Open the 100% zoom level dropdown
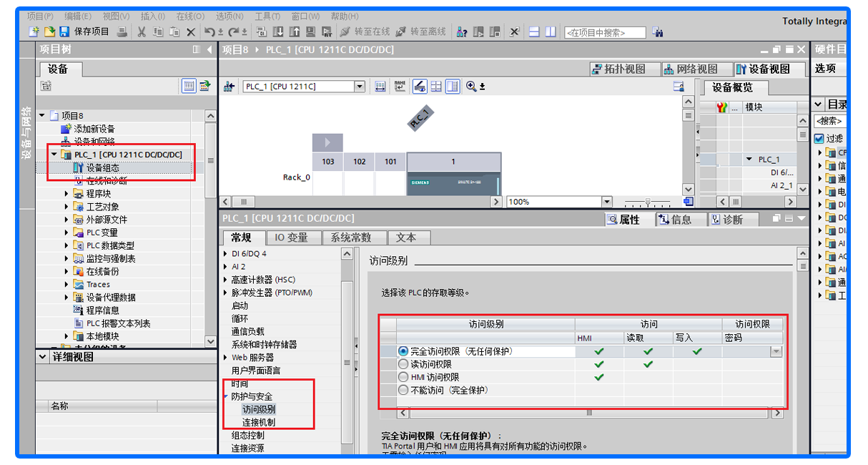This screenshot has width=868, height=465. pyautogui.click(x=607, y=202)
